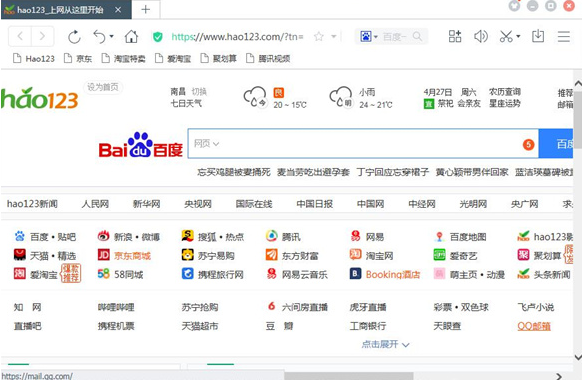Reload the page with the refresh icon
Viewport: 582px width, 382px height.
(x=74, y=36)
